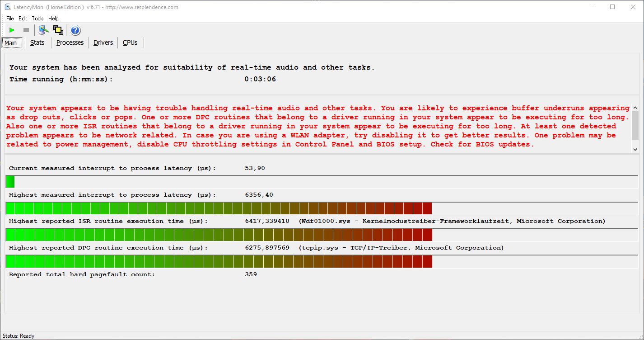Click the time running value 0:03:06

pos(260,79)
